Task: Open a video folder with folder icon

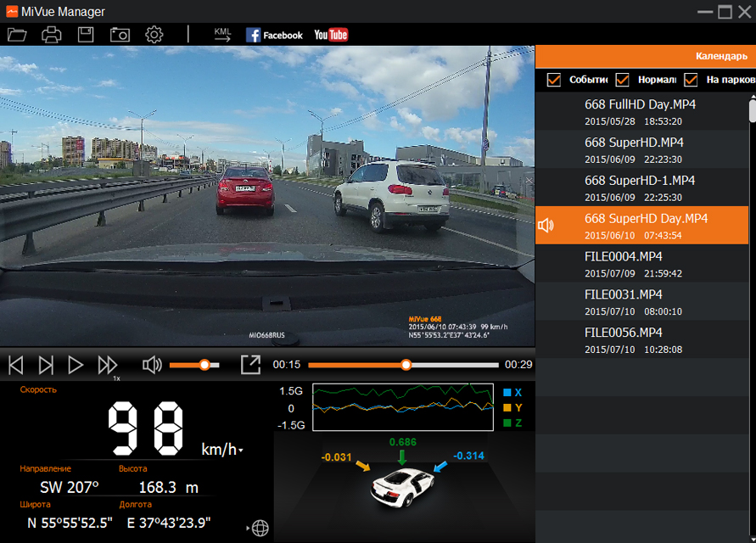Action: (x=17, y=35)
